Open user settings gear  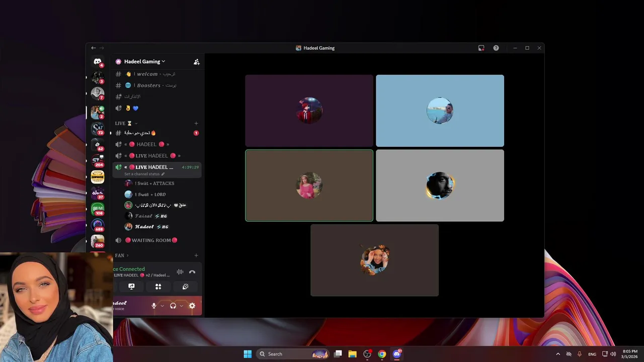pyautogui.click(x=192, y=306)
